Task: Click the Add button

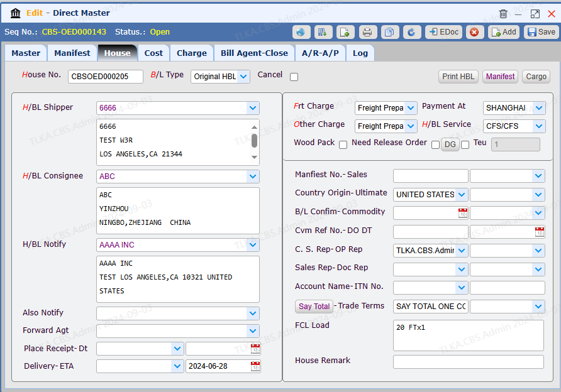Action: point(503,32)
